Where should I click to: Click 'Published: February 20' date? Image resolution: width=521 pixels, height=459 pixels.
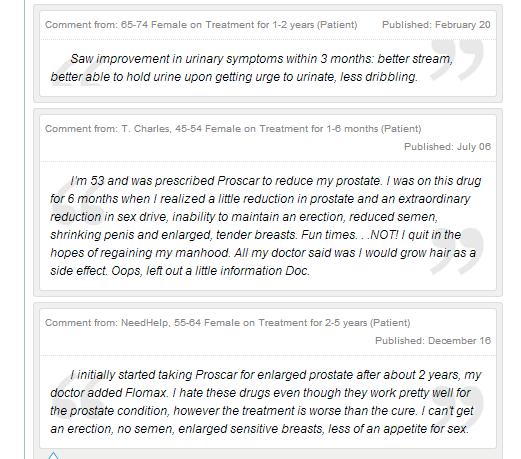[x=436, y=25]
